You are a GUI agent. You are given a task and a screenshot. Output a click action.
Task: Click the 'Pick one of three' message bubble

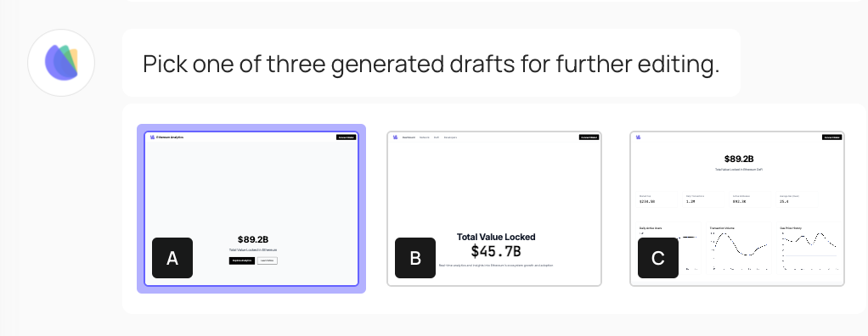tap(431, 63)
